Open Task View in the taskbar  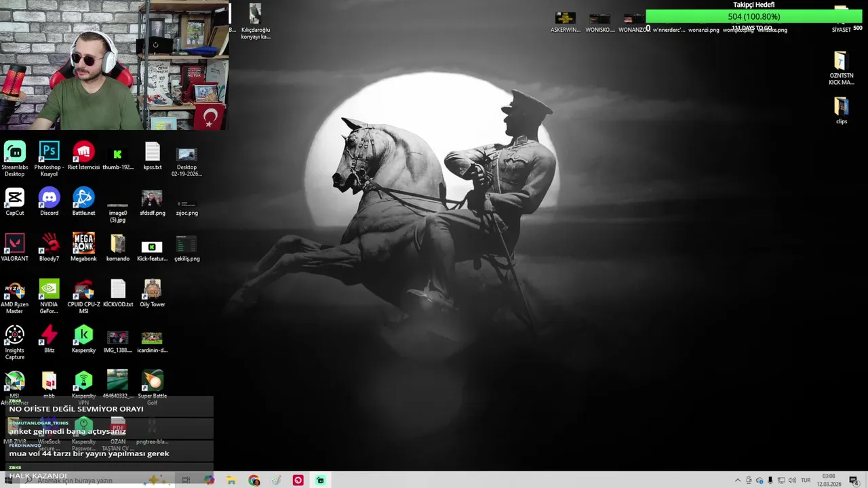186,480
